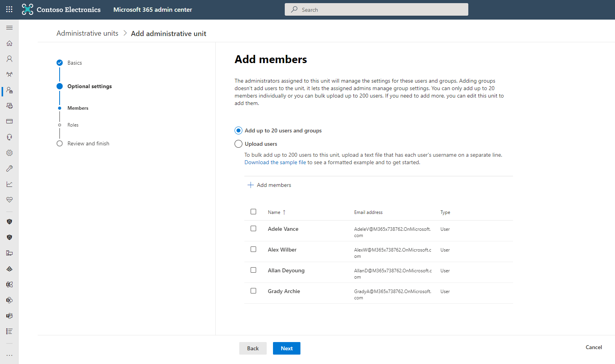
Task: Click Download the sample file link
Action: click(x=275, y=162)
